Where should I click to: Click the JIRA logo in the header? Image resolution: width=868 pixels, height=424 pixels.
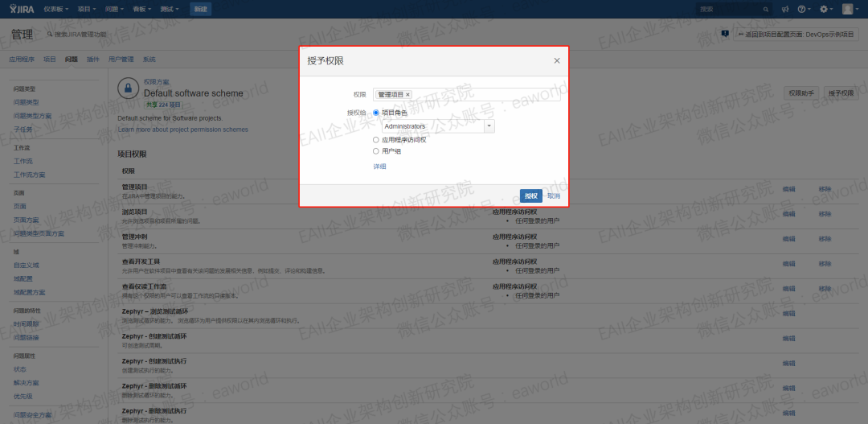pos(22,9)
